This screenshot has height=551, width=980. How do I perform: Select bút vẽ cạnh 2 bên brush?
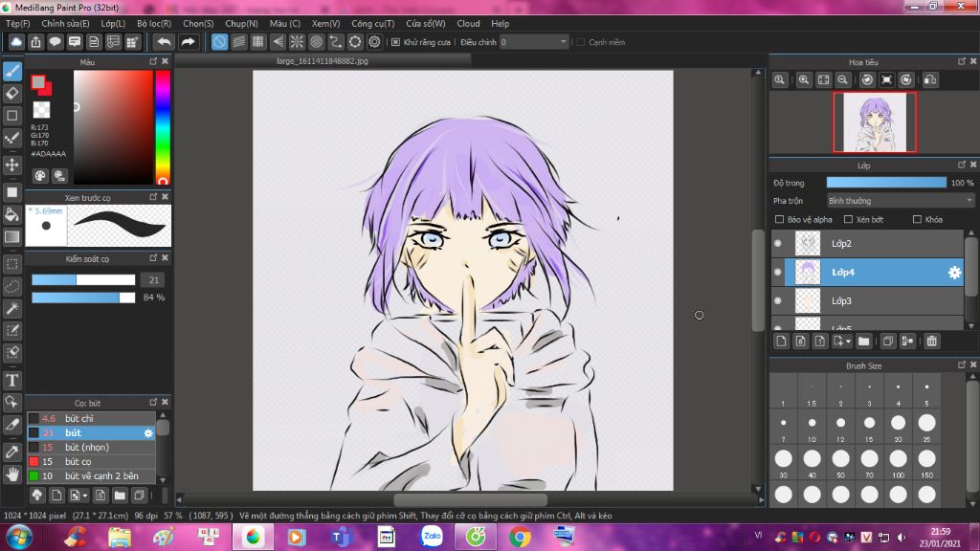click(91, 476)
